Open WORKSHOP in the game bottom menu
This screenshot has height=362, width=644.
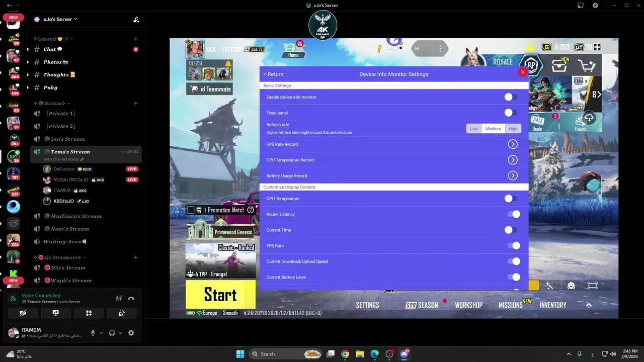point(468,305)
